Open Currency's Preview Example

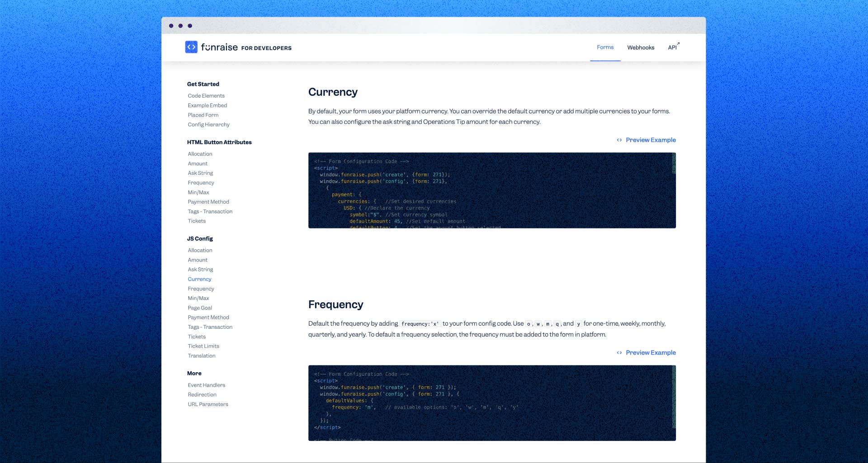tap(651, 140)
